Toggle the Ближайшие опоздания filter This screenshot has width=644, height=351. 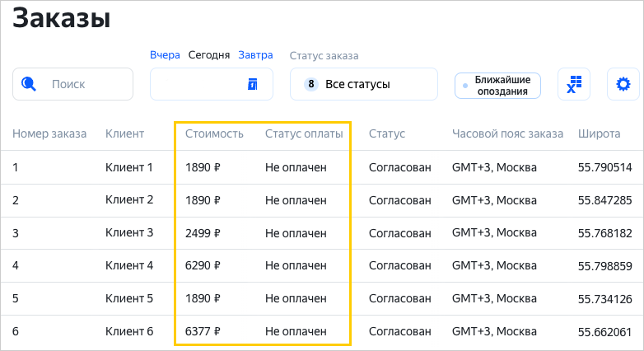[x=498, y=85]
